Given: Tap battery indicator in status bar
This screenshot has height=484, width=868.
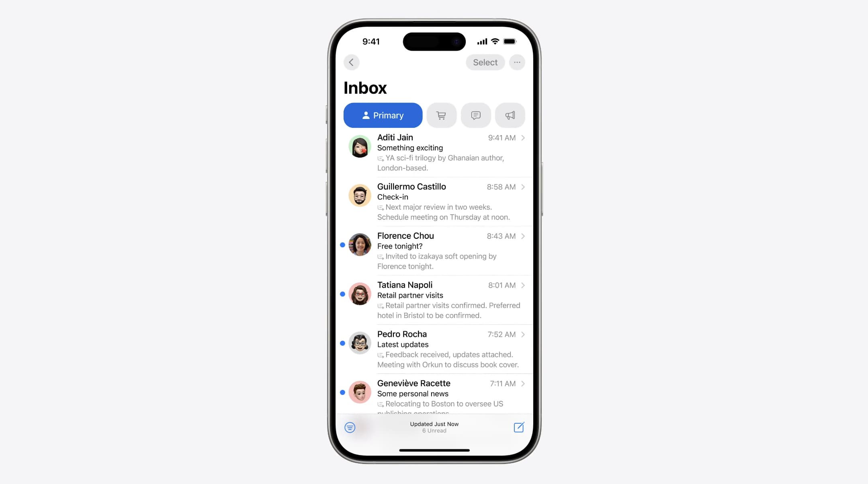Looking at the screenshot, I should 509,41.
